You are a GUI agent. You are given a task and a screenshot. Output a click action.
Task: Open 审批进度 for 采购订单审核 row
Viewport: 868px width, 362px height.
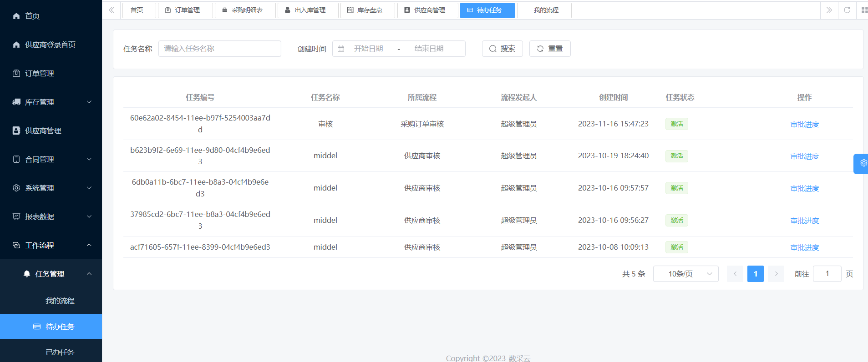pyautogui.click(x=804, y=124)
